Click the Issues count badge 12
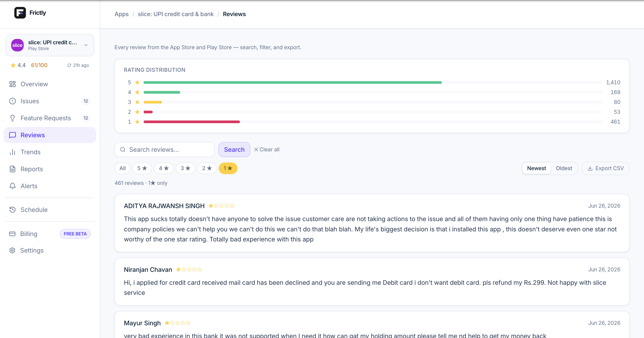 tap(86, 101)
